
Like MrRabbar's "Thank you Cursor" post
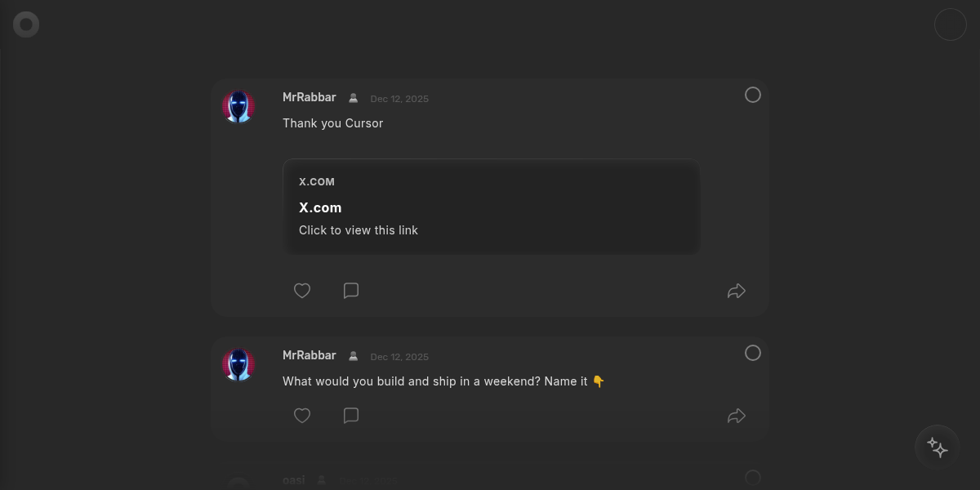[x=302, y=291]
